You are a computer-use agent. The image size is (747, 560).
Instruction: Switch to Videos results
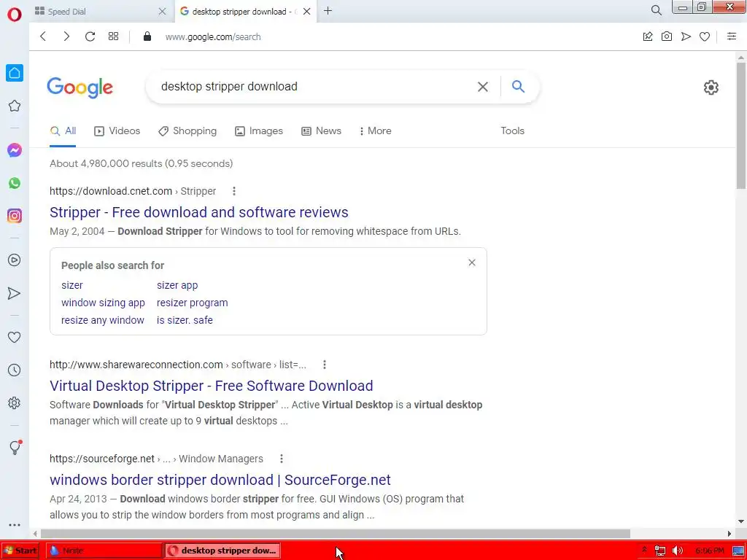(x=117, y=131)
